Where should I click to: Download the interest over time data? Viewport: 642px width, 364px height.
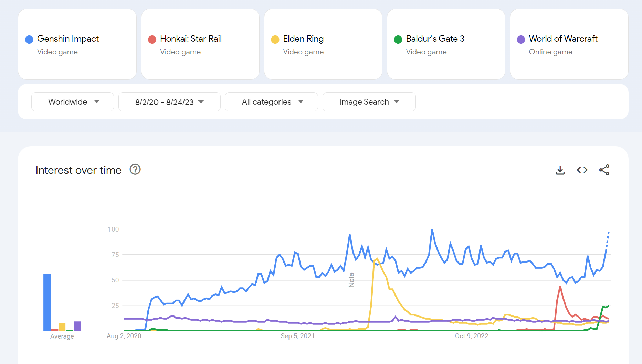click(x=560, y=170)
